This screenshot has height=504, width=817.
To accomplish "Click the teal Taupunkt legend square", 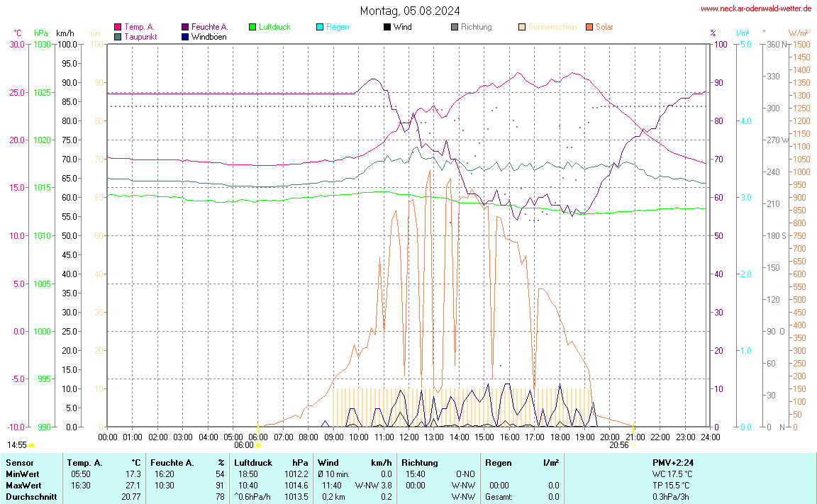I will (118, 37).
